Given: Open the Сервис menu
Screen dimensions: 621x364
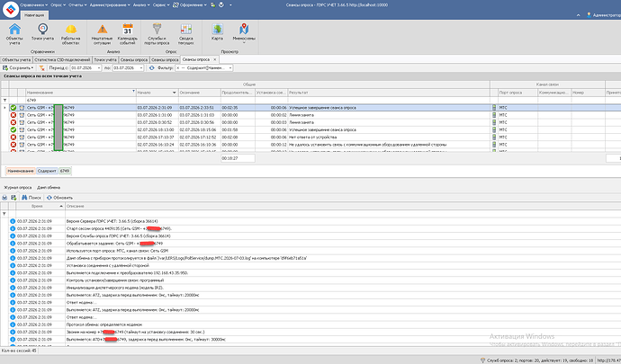Looking at the screenshot, I should [161, 4].
